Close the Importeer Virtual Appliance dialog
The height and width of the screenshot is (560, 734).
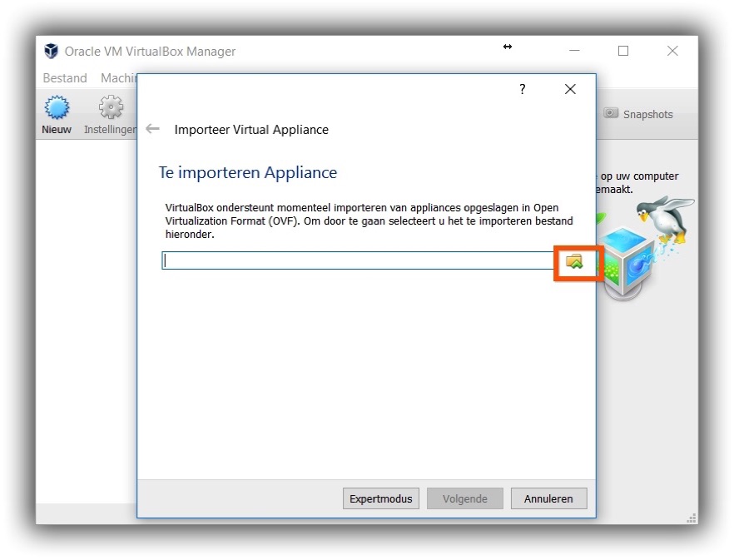(x=570, y=89)
